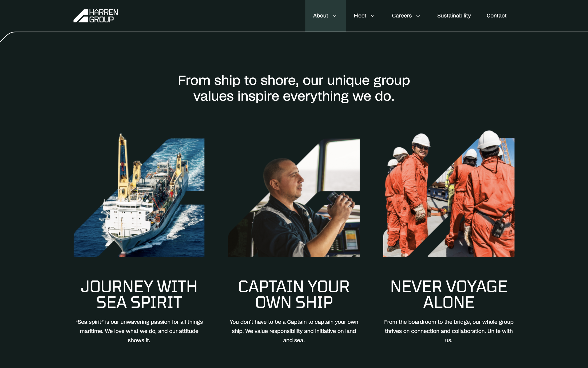Click the Captain Your Own Ship heading

pyautogui.click(x=294, y=294)
